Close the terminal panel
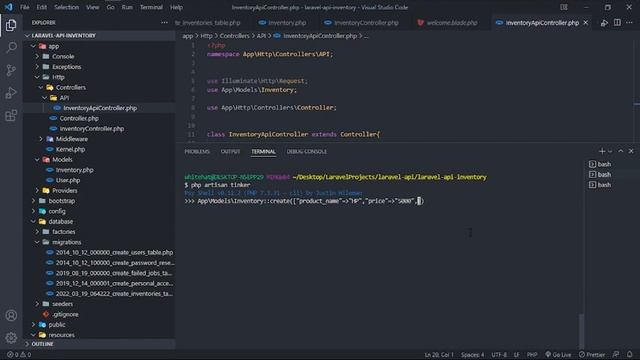The height and width of the screenshot is (360, 640). [x=631, y=151]
